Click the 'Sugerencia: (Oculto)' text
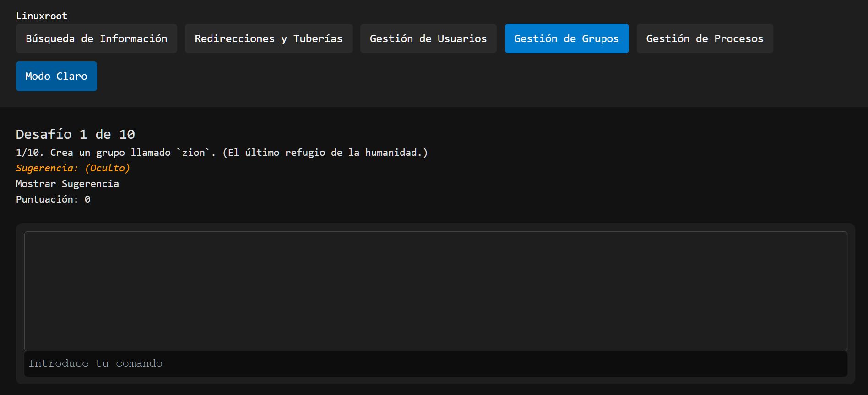Screen dimensions: 868x395 (x=73, y=168)
